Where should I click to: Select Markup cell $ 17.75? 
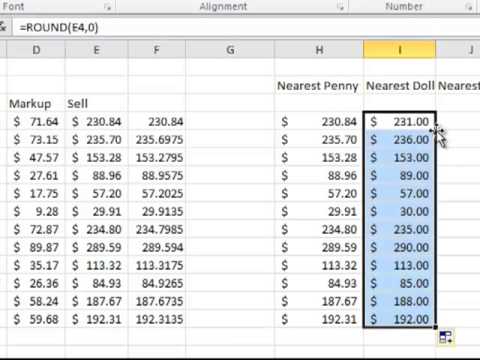[36, 194]
